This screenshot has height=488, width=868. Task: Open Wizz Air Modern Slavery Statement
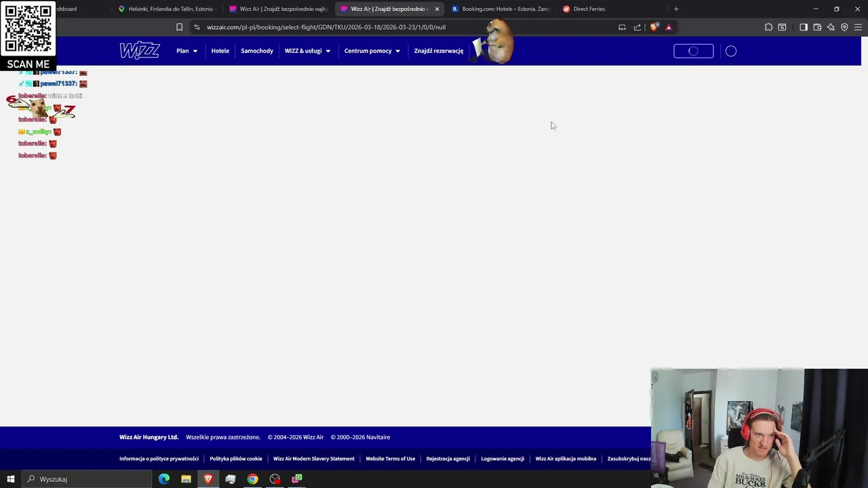[314, 459]
